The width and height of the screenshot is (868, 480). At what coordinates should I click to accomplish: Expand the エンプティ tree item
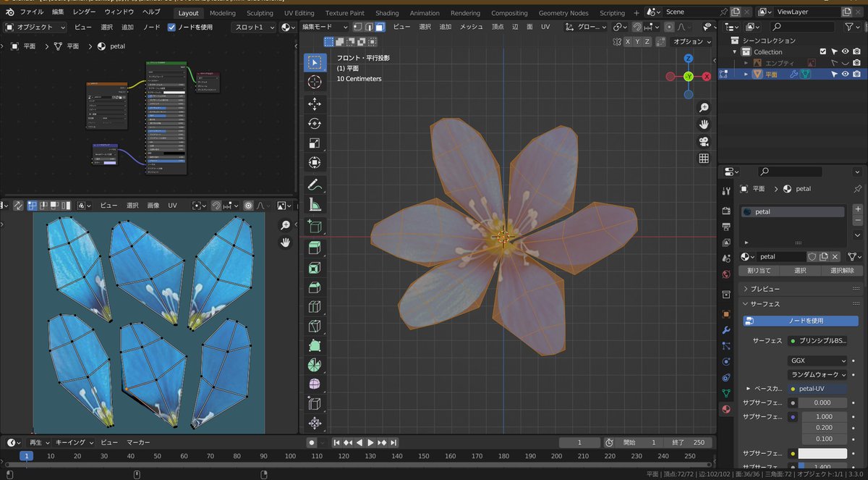point(746,63)
